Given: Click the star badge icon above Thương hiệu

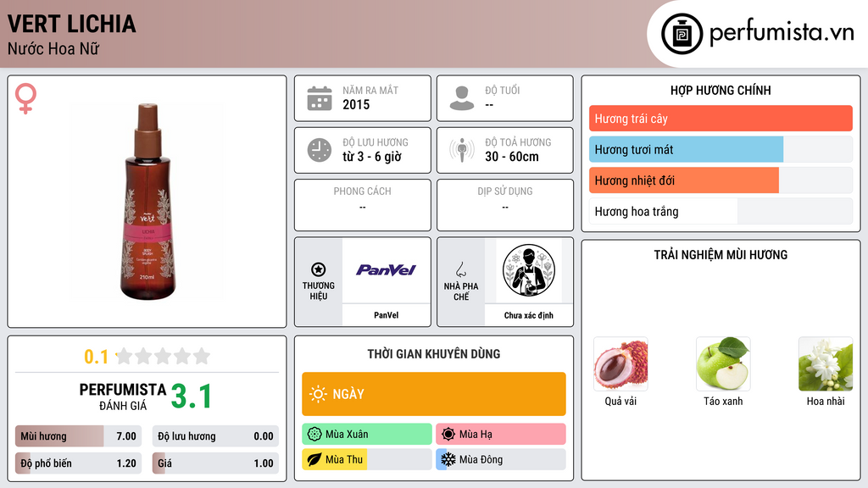Looking at the screenshot, I should point(319,269).
